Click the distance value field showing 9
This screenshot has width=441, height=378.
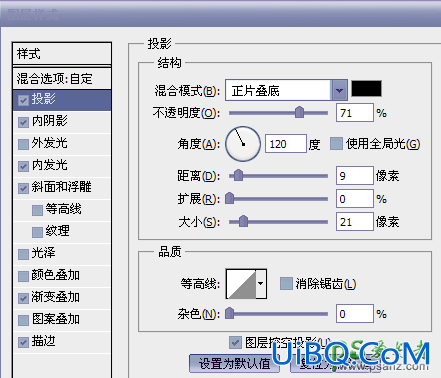[x=355, y=176]
